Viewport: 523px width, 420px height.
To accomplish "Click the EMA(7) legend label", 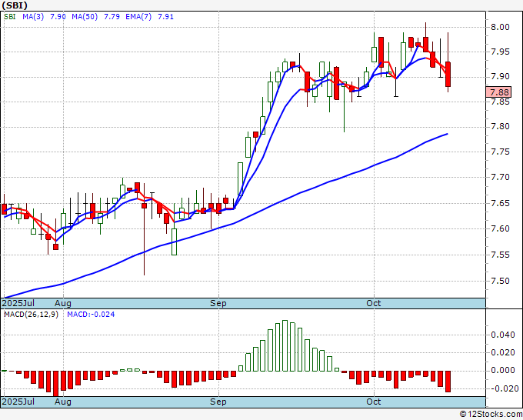I will point(138,17).
